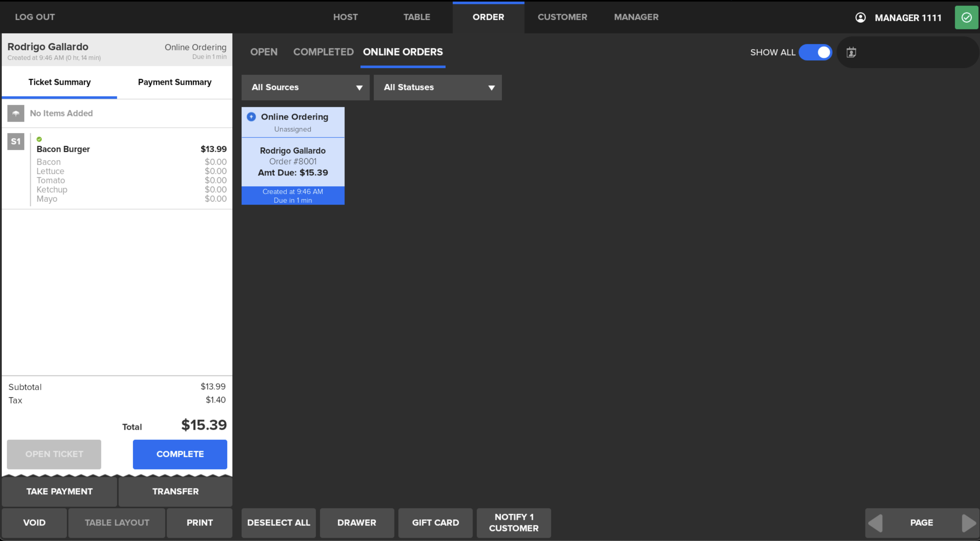Select the S1 seat badge on the ticket

[x=16, y=141]
